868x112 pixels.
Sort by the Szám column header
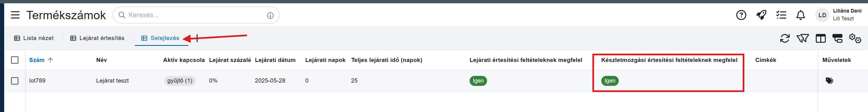(37, 60)
